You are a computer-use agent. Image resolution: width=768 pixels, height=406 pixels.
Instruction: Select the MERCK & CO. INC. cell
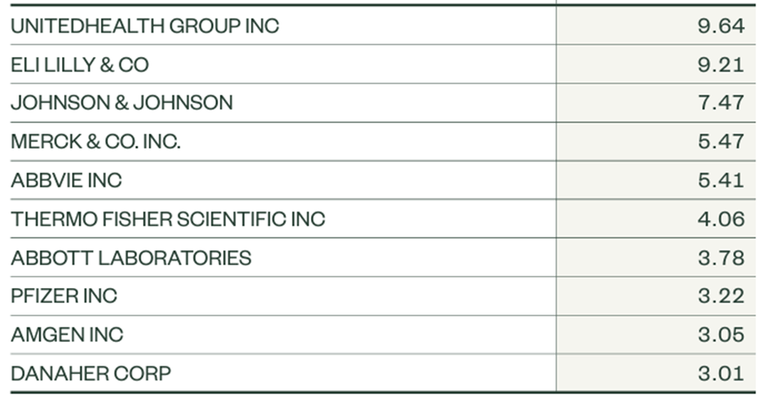click(96, 141)
